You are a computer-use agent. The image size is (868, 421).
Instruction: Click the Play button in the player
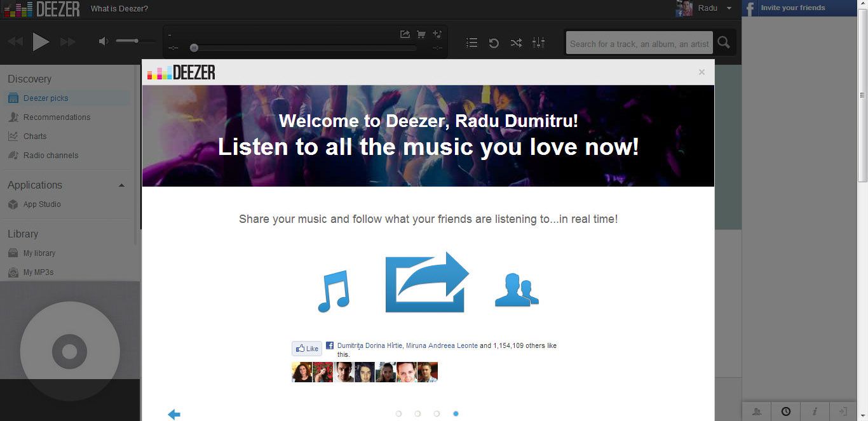pyautogui.click(x=41, y=42)
